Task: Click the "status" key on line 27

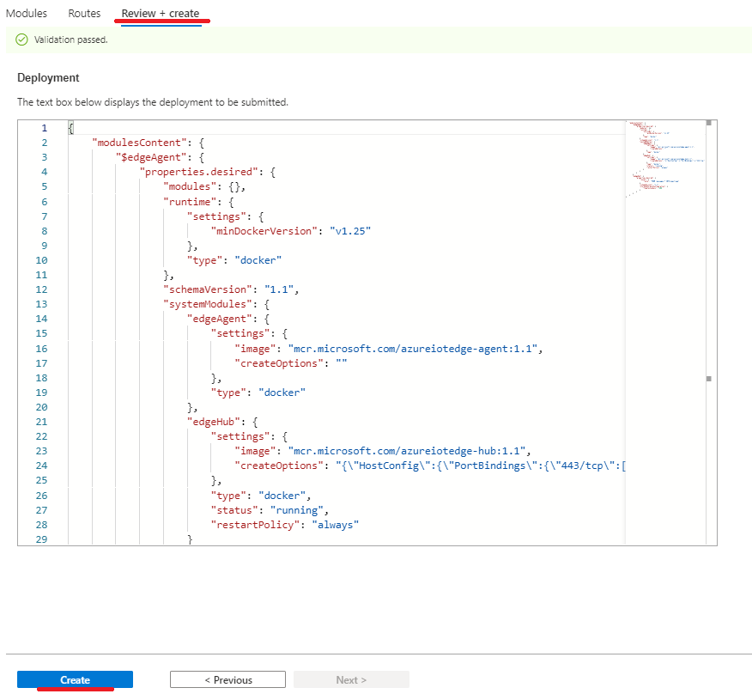Action: 234,510
